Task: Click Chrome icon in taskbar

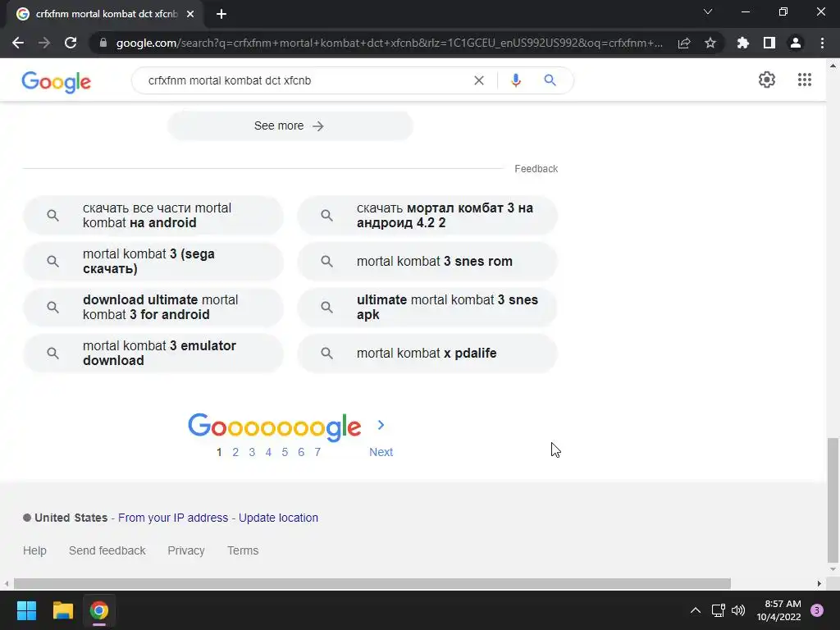Action: [x=99, y=610]
